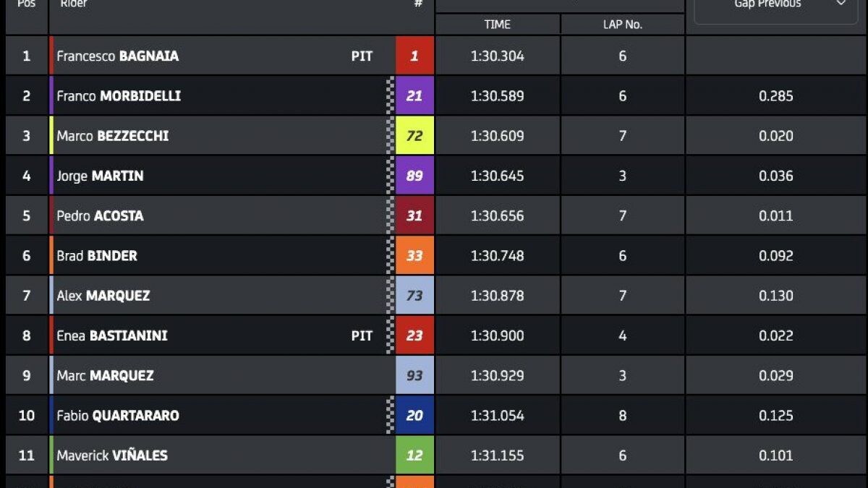Click Acosta's maroon number 31 badge
Screen dimensions: 868x488
(414, 215)
